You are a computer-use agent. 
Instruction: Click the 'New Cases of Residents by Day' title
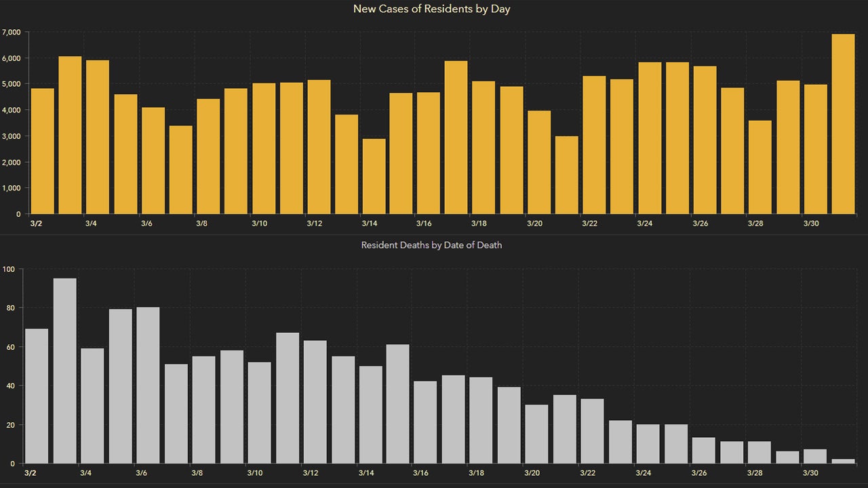pyautogui.click(x=431, y=9)
